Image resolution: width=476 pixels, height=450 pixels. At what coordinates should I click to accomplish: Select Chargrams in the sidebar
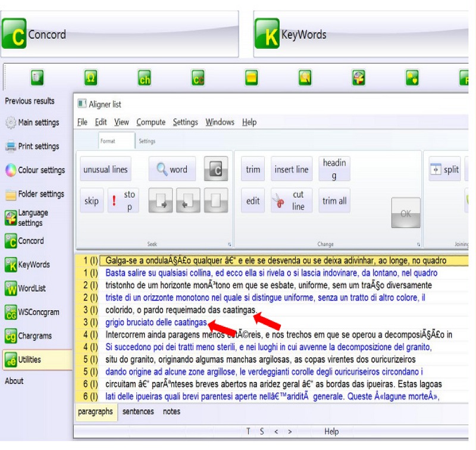(32, 336)
